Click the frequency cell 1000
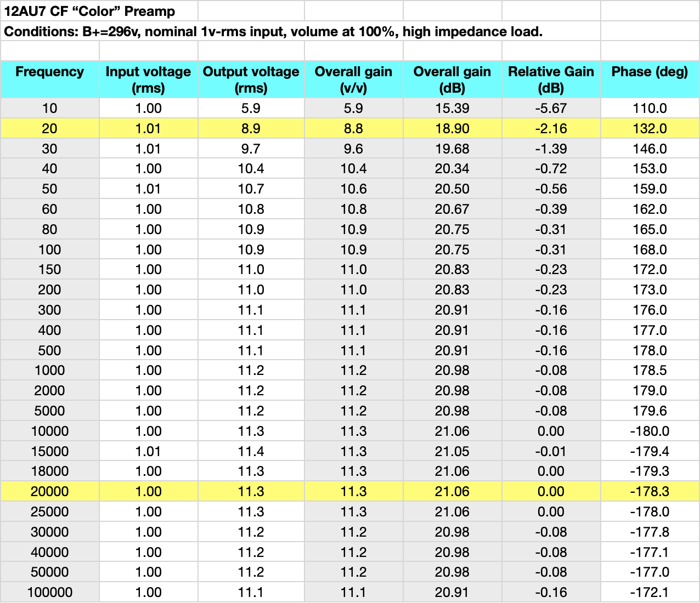The image size is (700, 603). tap(50, 370)
